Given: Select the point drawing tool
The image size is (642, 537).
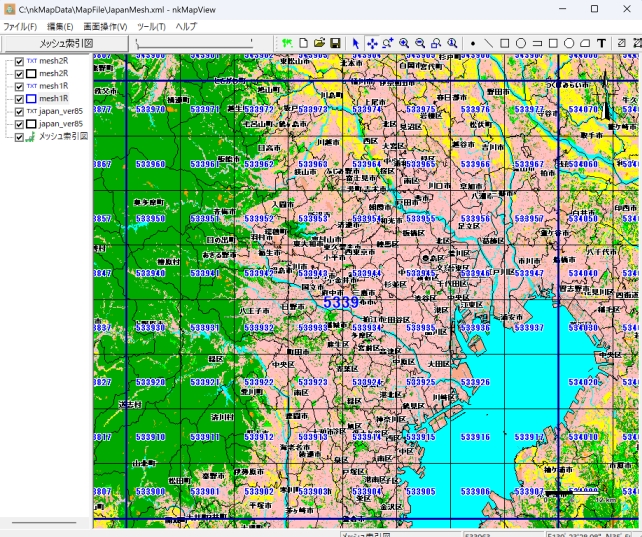Looking at the screenshot, I should (x=472, y=44).
